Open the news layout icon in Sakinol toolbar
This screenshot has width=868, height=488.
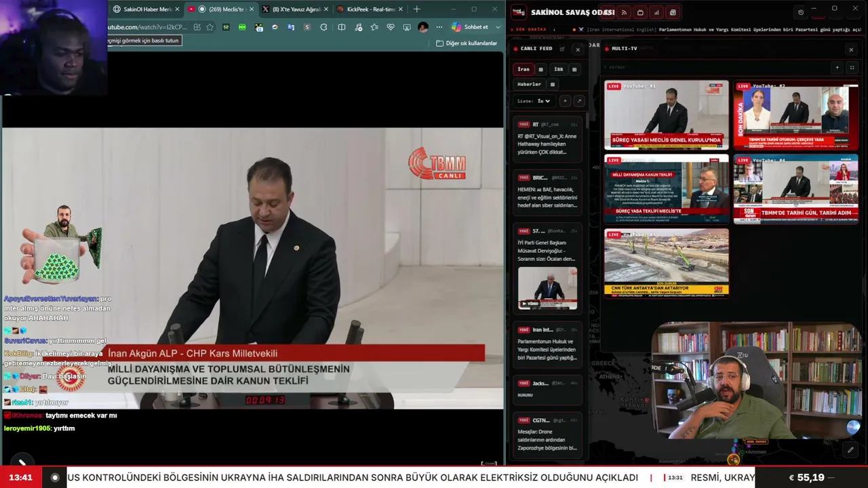pyautogui.click(x=673, y=12)
